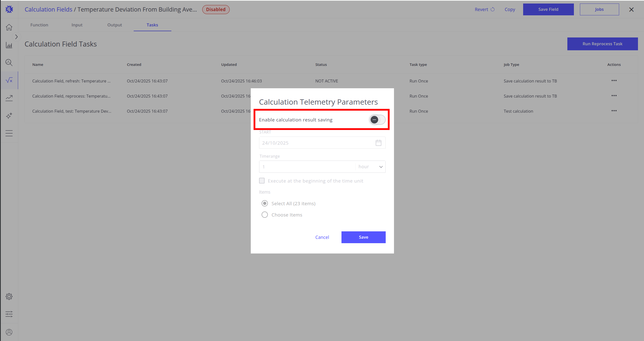Expand the sidebar with chevron arrow

pyautogui.click(x=16, y=37)
